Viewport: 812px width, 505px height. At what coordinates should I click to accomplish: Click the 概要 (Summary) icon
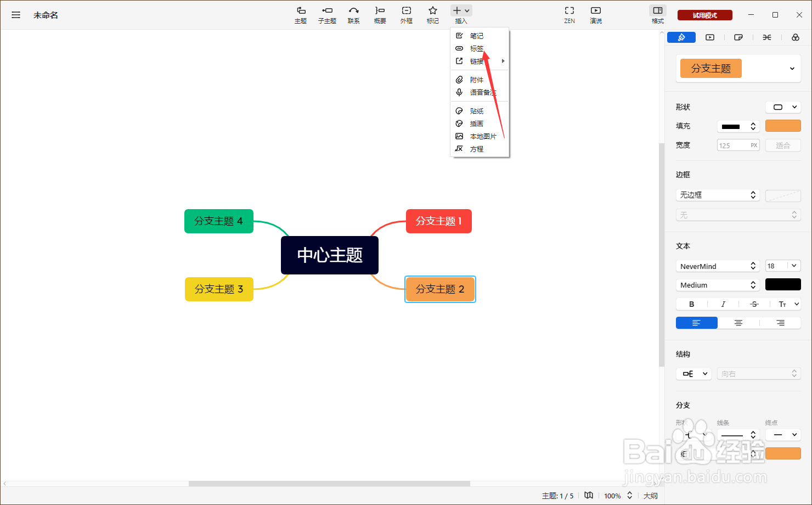click(x=380, y=15)
